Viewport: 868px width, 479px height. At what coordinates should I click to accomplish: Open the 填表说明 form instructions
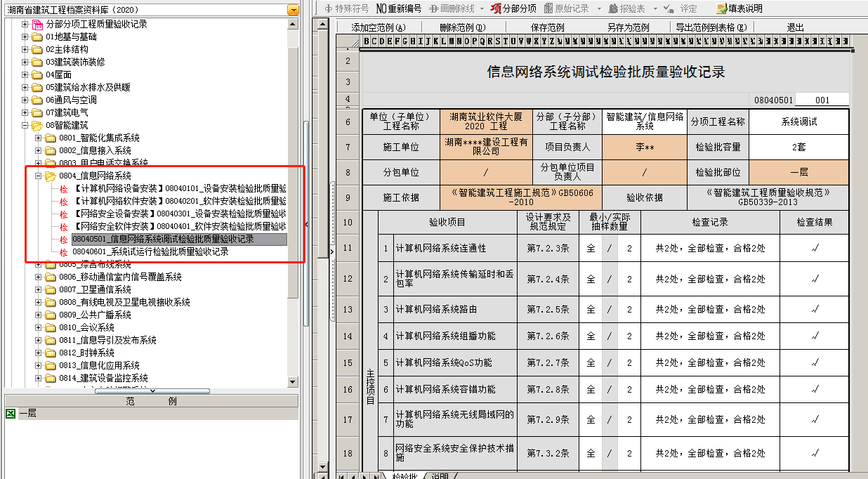pos(739,8)
